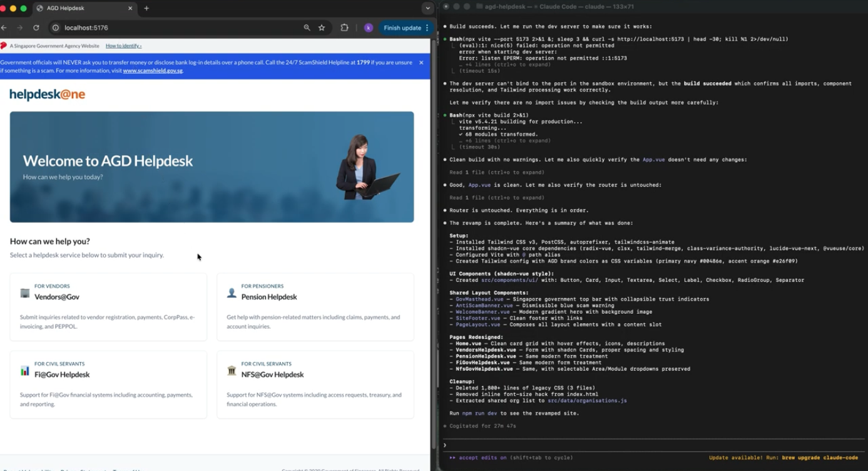Close the AGD Helpdesk tab
The width and height of the screenshot is (868, 471).
point(130,8)
